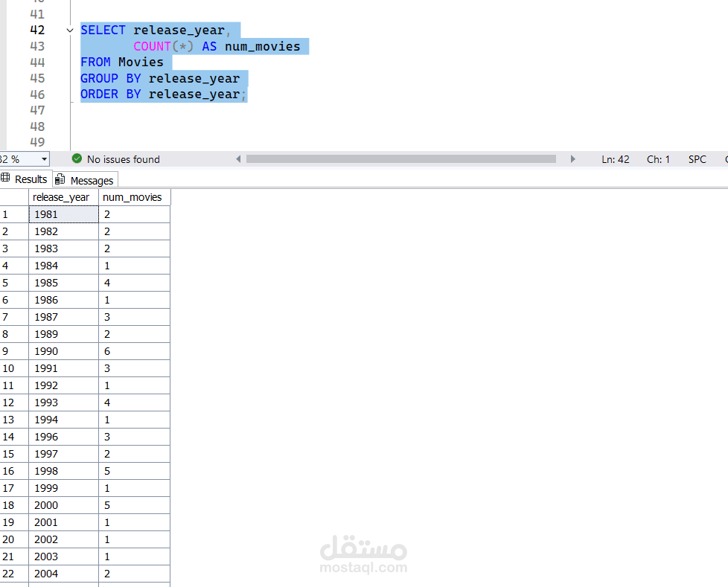728x587 pixels.
Task: Click the GROUP keyword on line 45
Action: (x=99, y=78)
